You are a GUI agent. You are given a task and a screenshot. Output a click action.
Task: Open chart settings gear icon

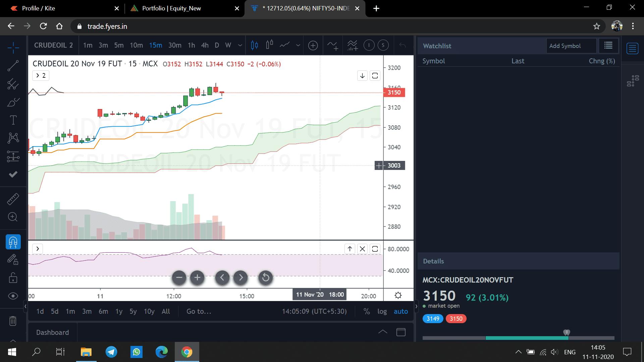[x=398, y=295]
